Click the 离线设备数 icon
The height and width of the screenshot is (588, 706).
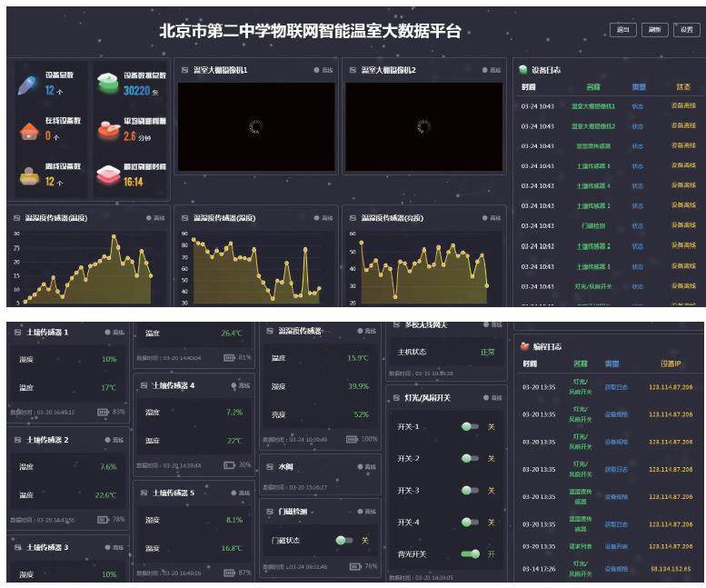pyautogui.click(x=28, y=174)
